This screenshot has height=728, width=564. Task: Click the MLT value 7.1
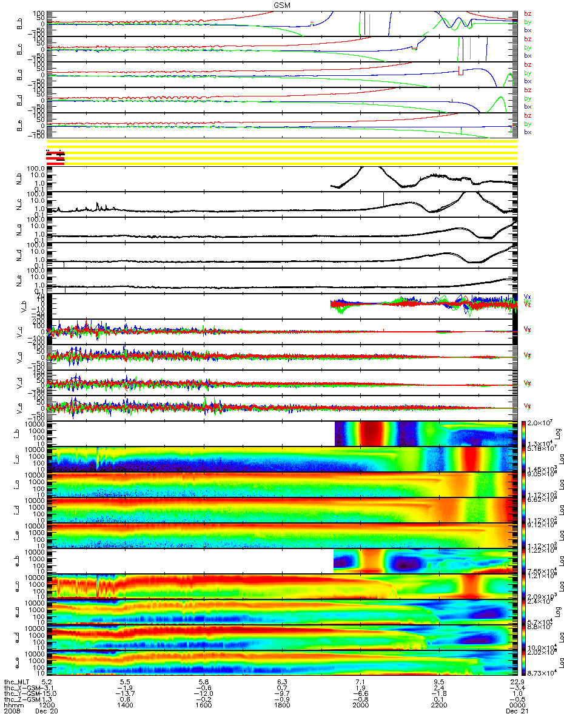click(x=360, y=681)
